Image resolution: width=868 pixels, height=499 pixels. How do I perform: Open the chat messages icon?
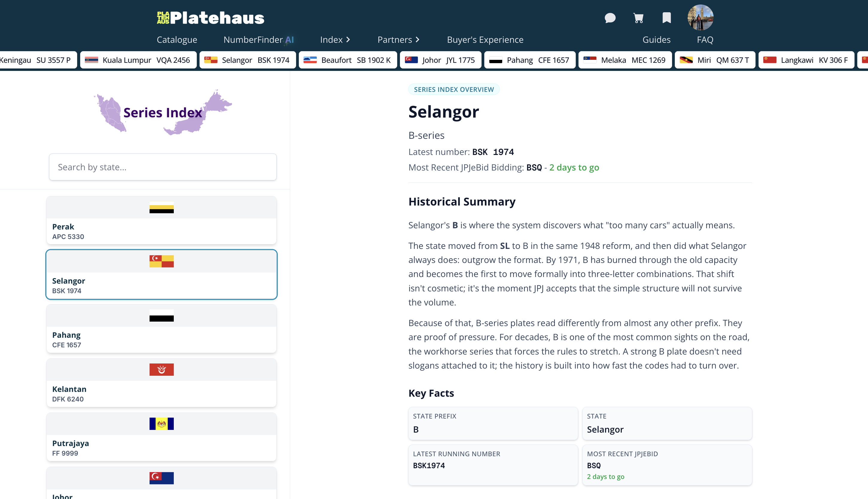pos(610,18)
